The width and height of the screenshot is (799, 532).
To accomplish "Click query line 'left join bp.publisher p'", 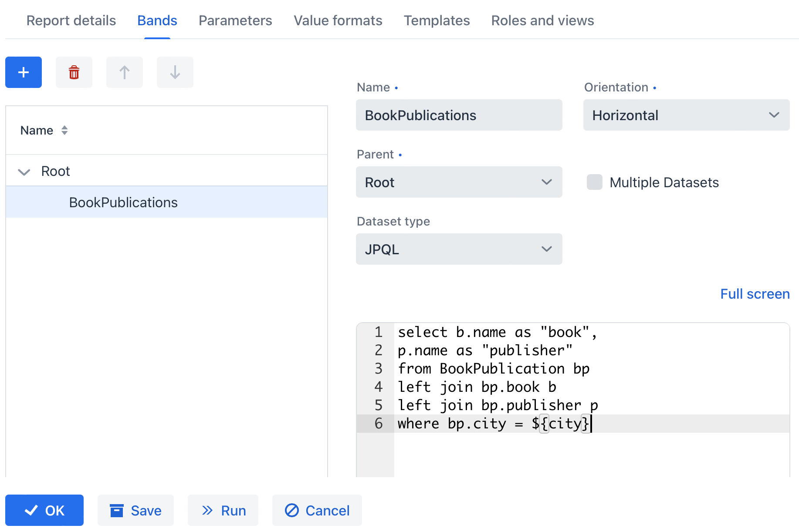I will tap(498, 405).
